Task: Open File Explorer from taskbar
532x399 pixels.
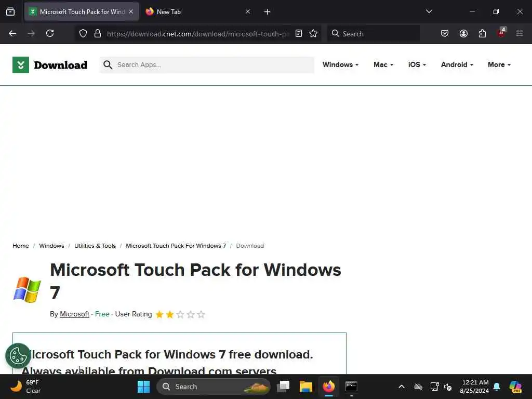Action: (x=305, y=387)
